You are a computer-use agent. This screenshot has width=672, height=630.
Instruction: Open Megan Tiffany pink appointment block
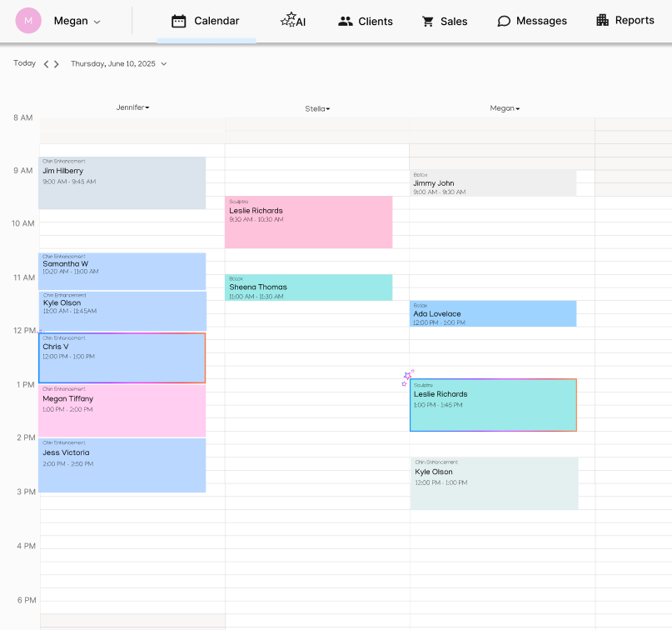pos(122,411)
